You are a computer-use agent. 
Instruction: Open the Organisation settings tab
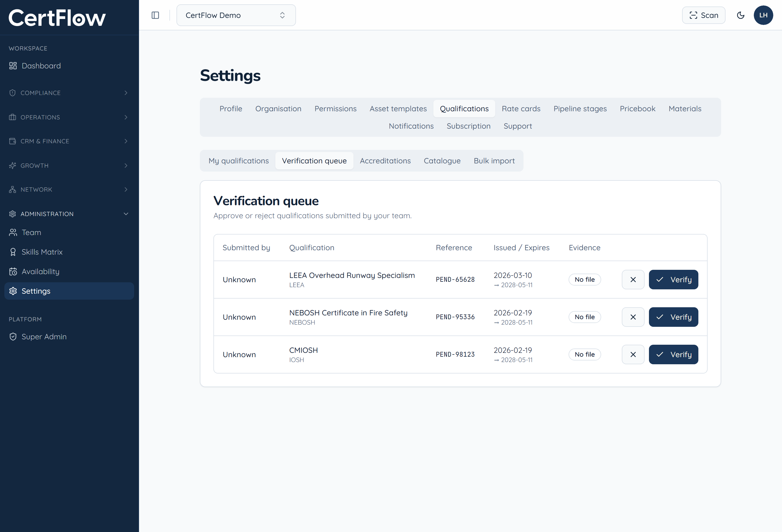[278, 109]
